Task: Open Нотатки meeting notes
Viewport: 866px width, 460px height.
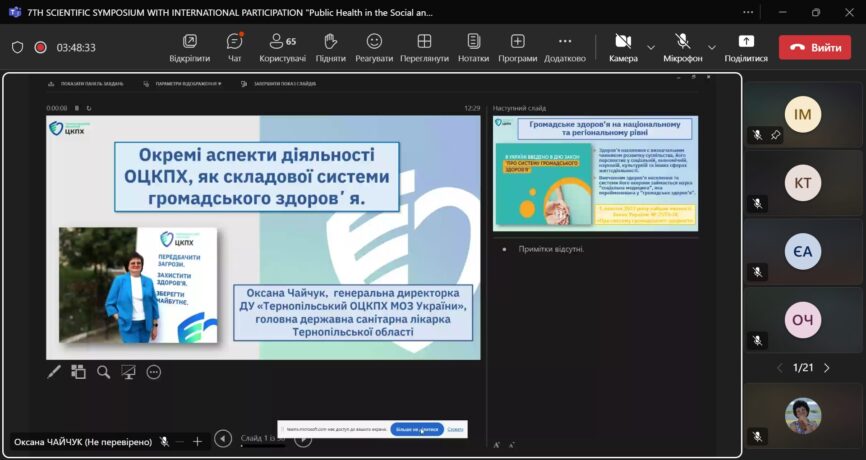Action: 473,46
